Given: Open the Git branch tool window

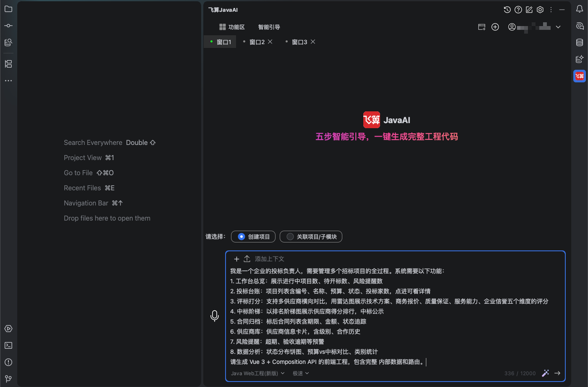Looking at the screenshot, I should click(8, 379).
